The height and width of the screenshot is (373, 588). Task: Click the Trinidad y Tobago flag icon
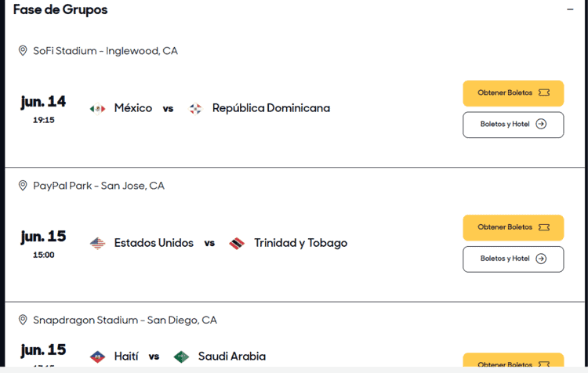click(x=237, y=243)
